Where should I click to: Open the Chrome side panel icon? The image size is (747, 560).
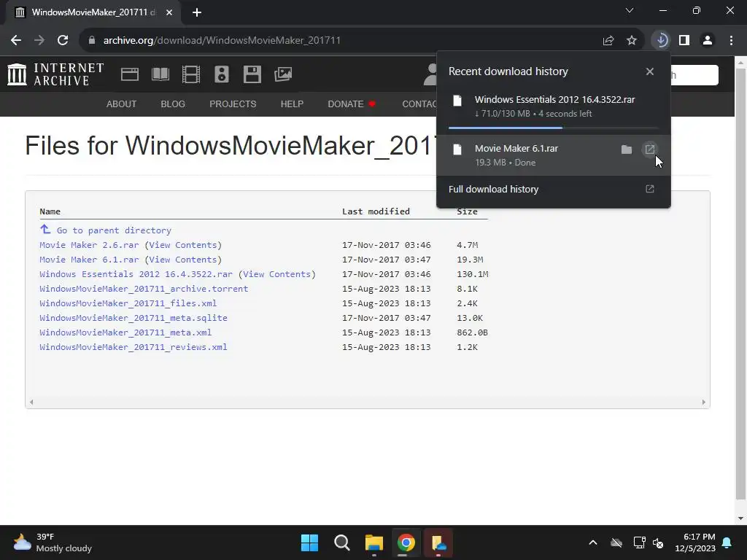684,41
